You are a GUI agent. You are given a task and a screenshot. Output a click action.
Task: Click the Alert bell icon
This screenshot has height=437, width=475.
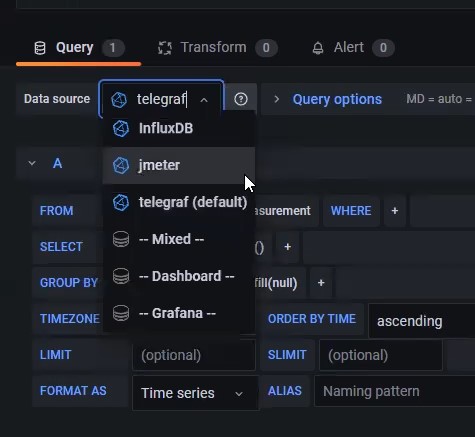(x=318, y=48)
